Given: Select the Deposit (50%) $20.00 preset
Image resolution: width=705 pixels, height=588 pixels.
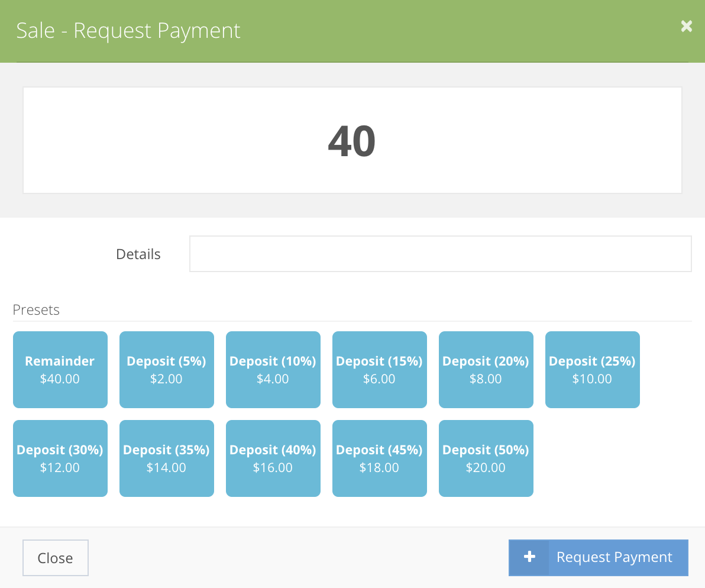Looking at the screenshot, I should (486, 458).
